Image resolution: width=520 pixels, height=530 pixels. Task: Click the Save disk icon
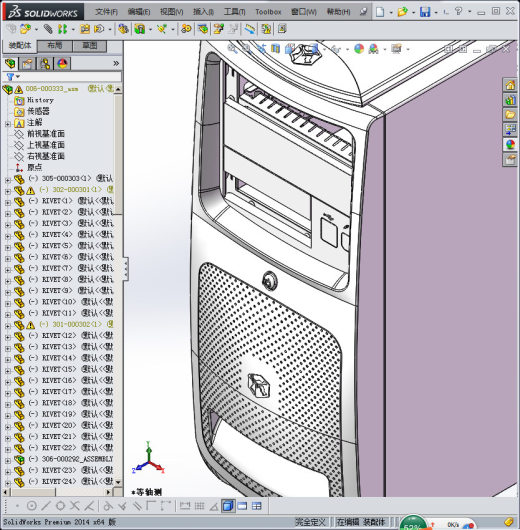tap(425, 12)
